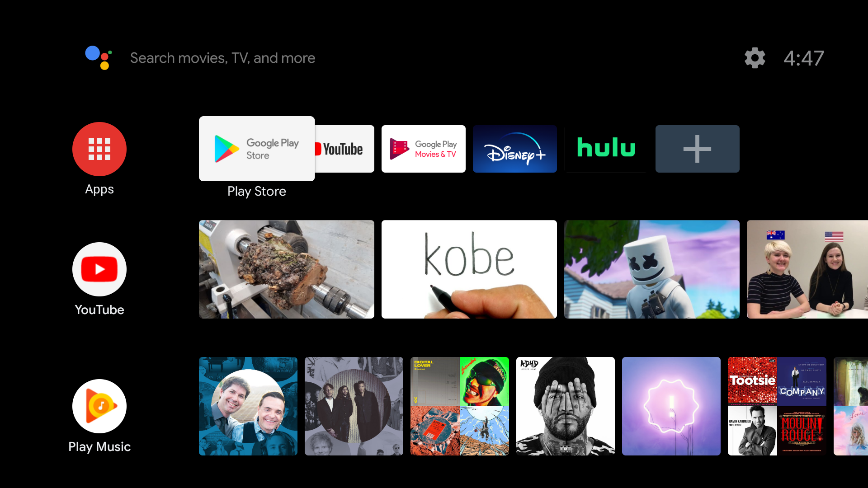Viewport: 868px width, 488px height.
Task: Open Settings via gear icon
Action: pos(754,58)
